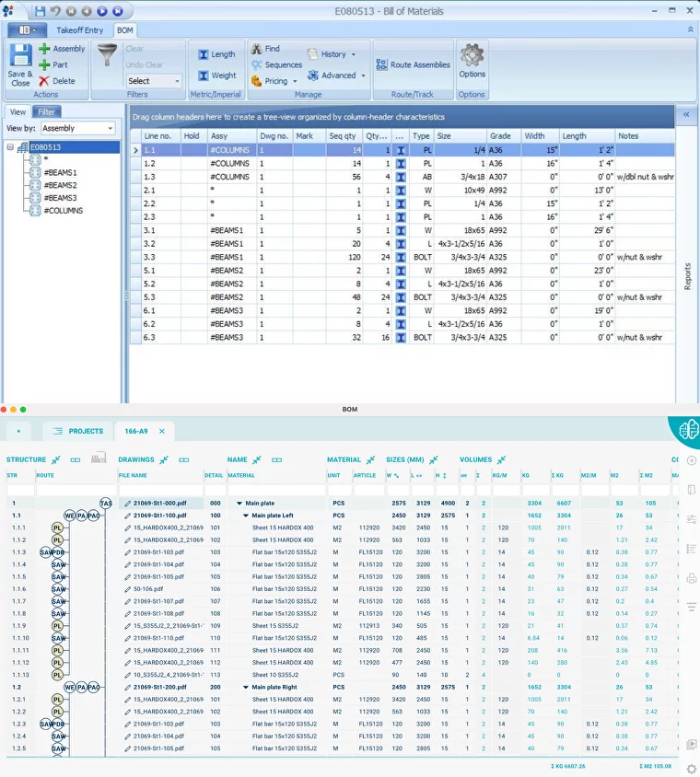Click the Save icon in the quick access toolbar
This screenshot has height=777, width=700.
tap(41, 10)
